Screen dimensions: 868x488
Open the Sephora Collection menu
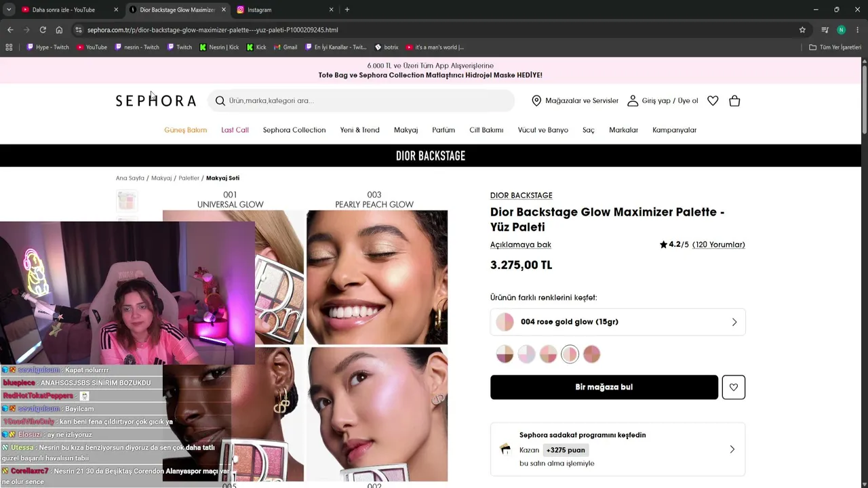coord(294,130)
